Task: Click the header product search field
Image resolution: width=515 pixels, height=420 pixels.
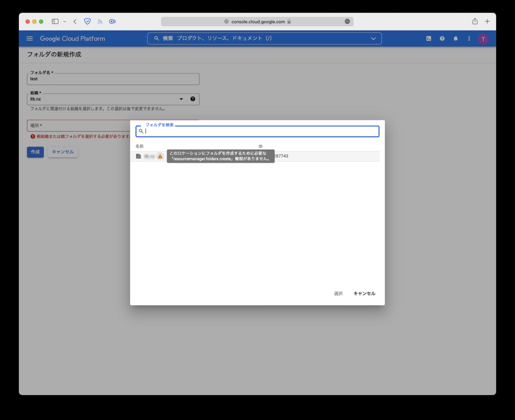Action: point(264,38)
